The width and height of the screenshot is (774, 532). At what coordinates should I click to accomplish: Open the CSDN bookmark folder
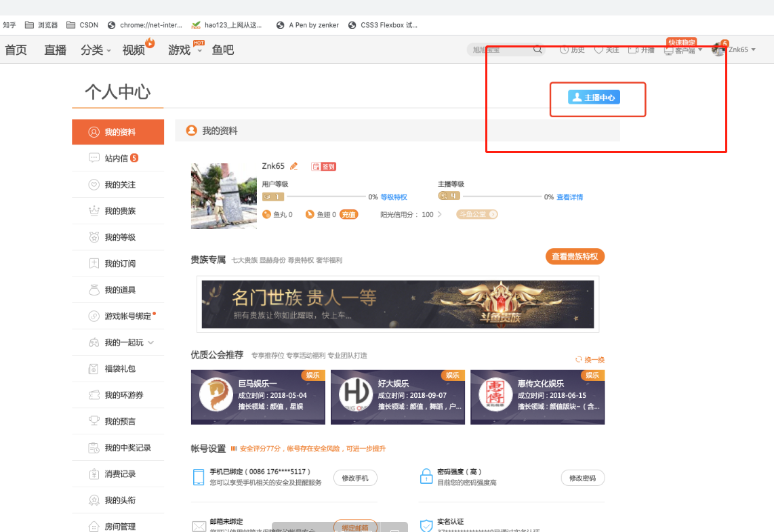pos(83,24)
